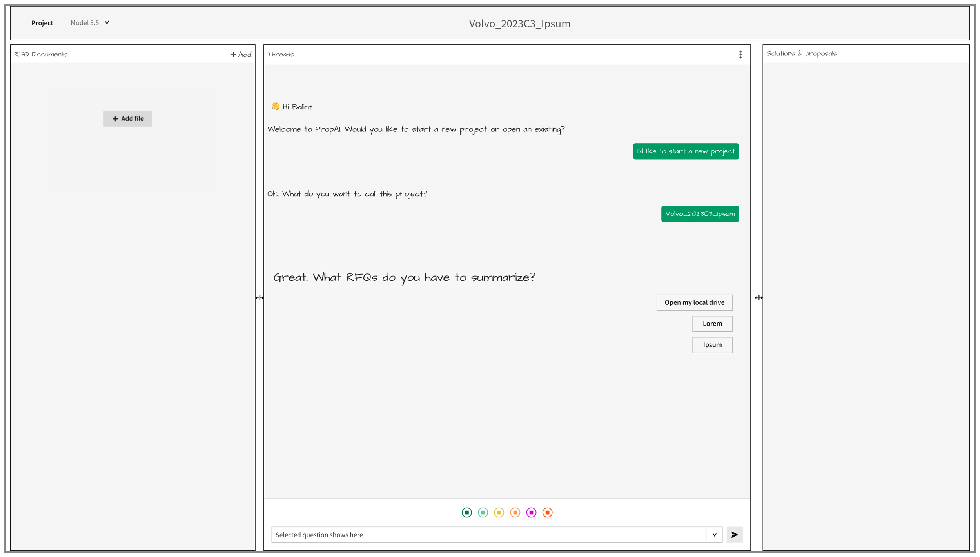980x557 pixels.
Task: Open the Model 3.5 dropdown
Action: [x=90, y=23]
